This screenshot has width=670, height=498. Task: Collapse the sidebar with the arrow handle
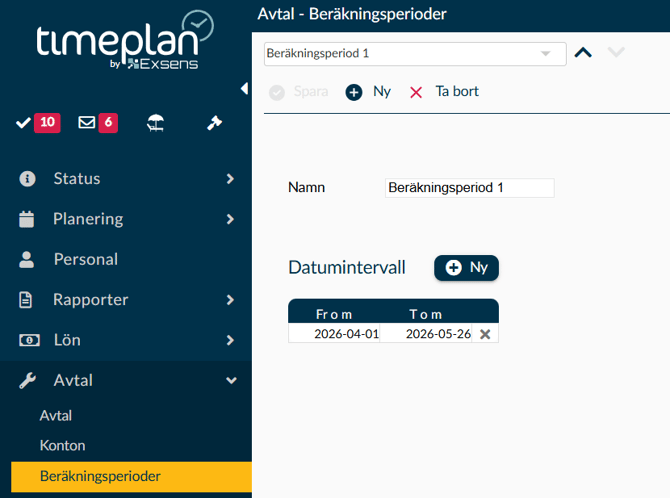[x=245, y=89]
